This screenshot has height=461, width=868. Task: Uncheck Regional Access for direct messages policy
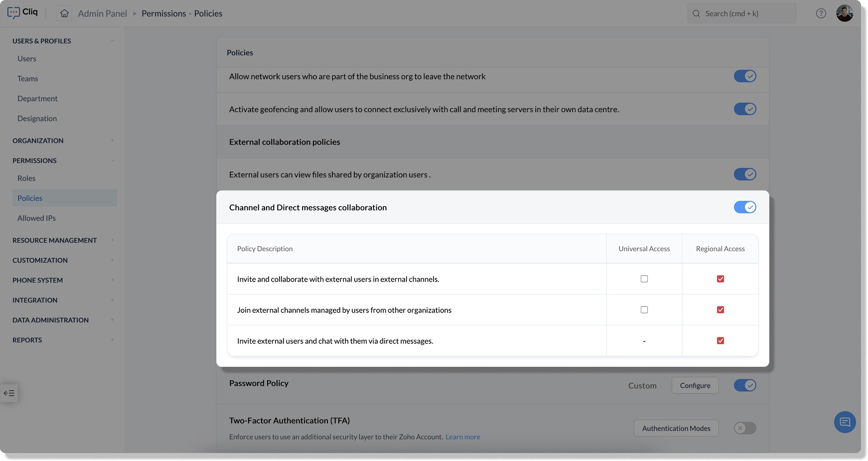tap(721, 341)
